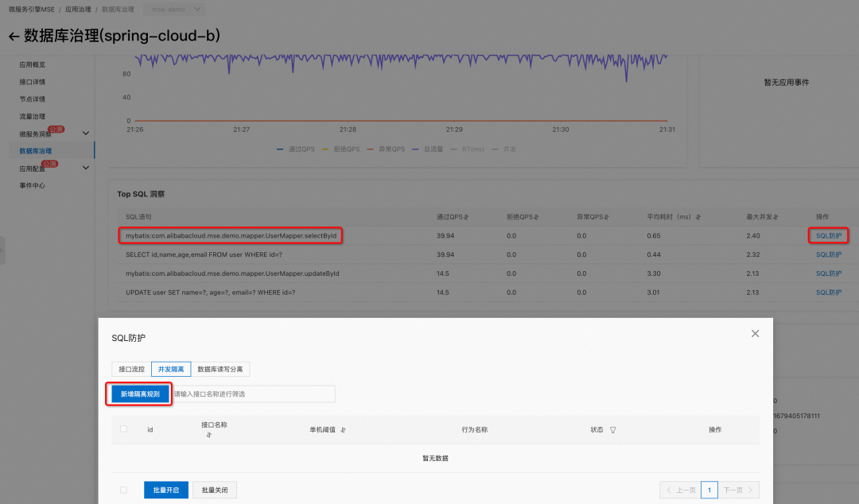Sort the 单机阈值 column in dialog

click(x=343, y=430)
